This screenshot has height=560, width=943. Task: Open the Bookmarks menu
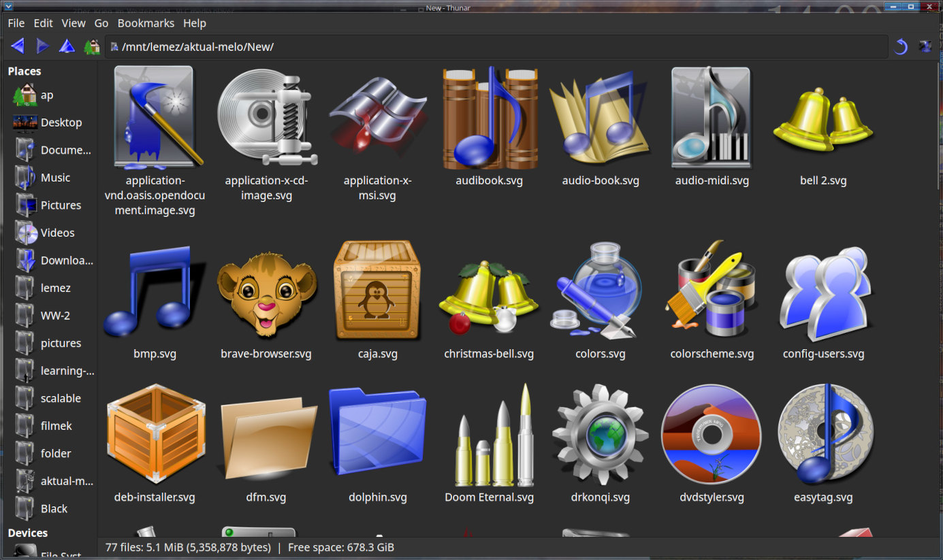point(146,23)
